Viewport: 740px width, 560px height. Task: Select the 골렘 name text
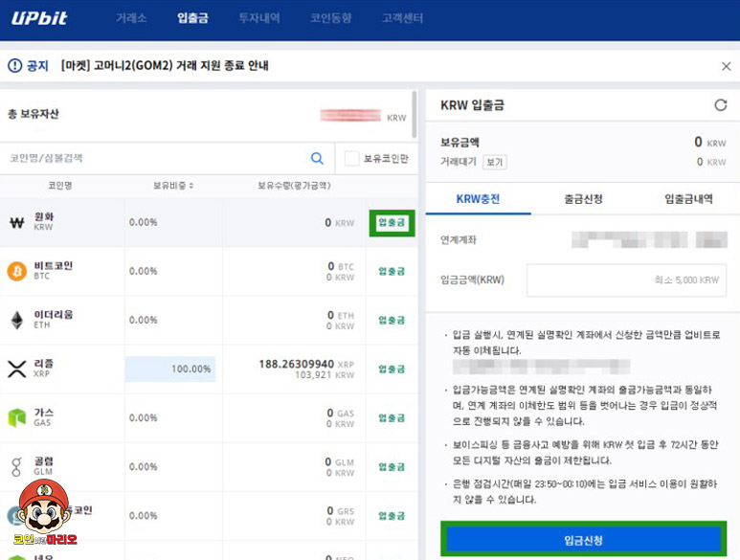(43, 461)
